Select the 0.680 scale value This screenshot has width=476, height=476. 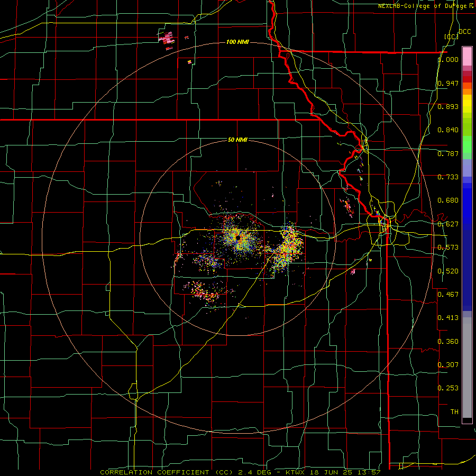[x=448, y=200]
